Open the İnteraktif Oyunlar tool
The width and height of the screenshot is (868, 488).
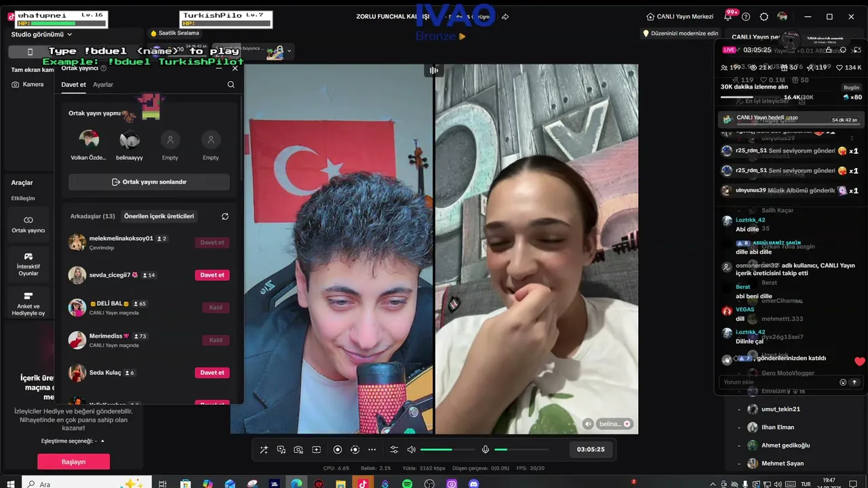pos(28,264)
